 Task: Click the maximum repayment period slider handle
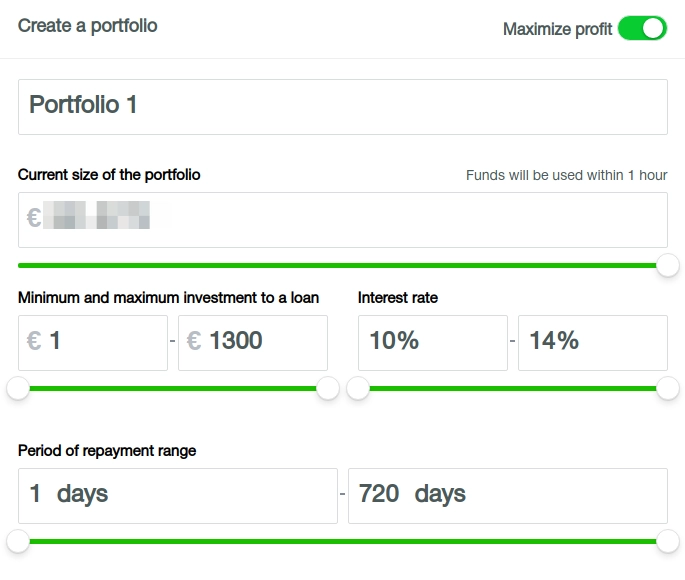click(668, 542)
